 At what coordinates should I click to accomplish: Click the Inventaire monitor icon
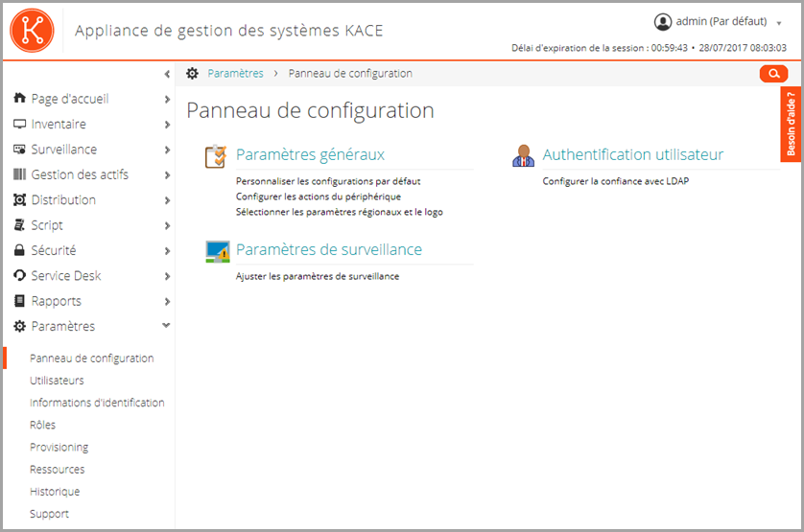19,124
